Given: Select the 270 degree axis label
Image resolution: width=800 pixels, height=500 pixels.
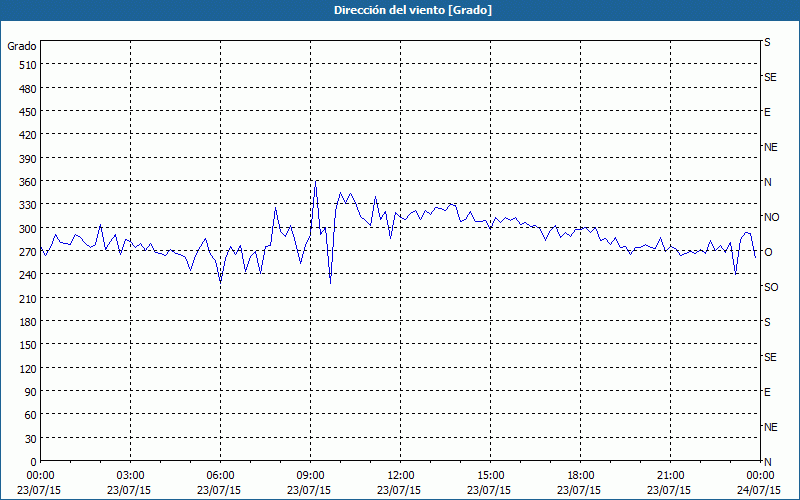Looking at the screenshot, I should 28,252.
